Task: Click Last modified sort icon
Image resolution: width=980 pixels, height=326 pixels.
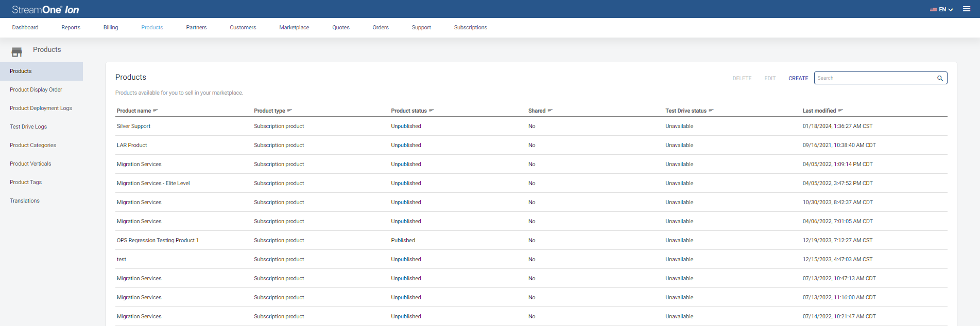Action: pos(840,111)
